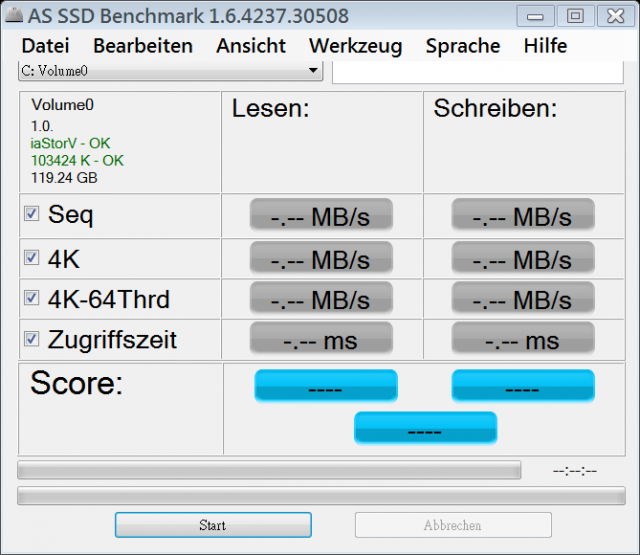Image resolution: width=640 pixels, height=555 pixels.
Task: Click the 103424 K - OK alignment text
Action: click(77, 160)
